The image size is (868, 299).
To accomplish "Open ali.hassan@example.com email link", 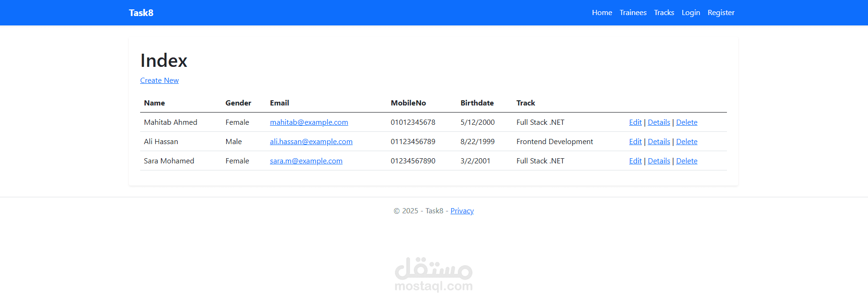I will click(x=311, y=142).
